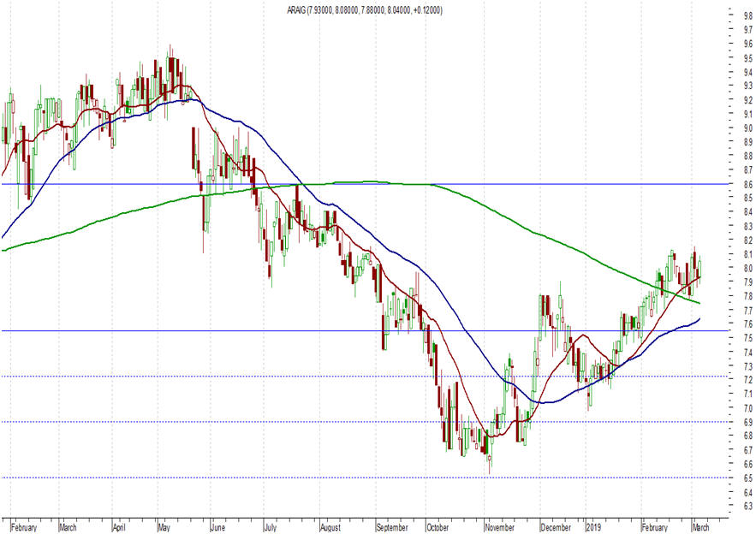Select the 6.3 price axis value
Screen dimensions: 756x534
click(747, 506)
